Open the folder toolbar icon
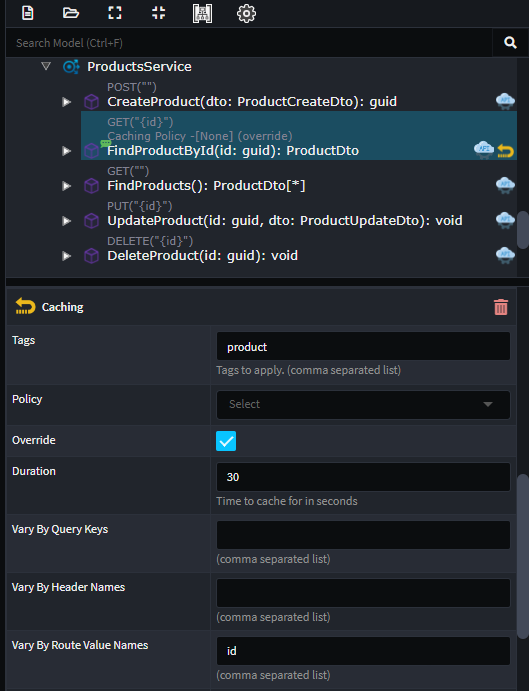 (x=71, y=13)
